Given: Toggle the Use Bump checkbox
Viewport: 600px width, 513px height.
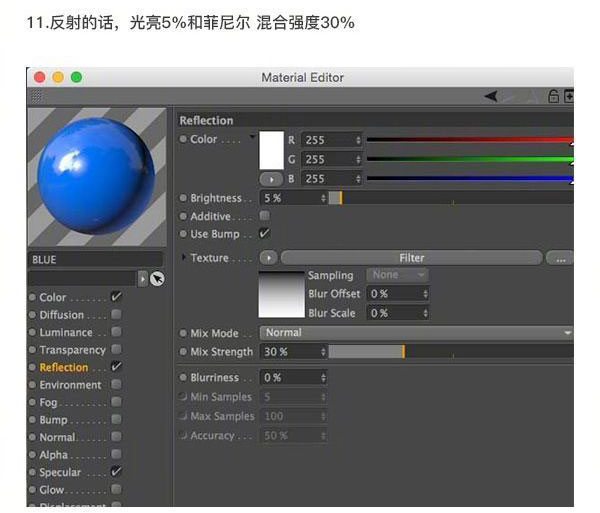Looking at the screenshot, I should coord(264,233).
